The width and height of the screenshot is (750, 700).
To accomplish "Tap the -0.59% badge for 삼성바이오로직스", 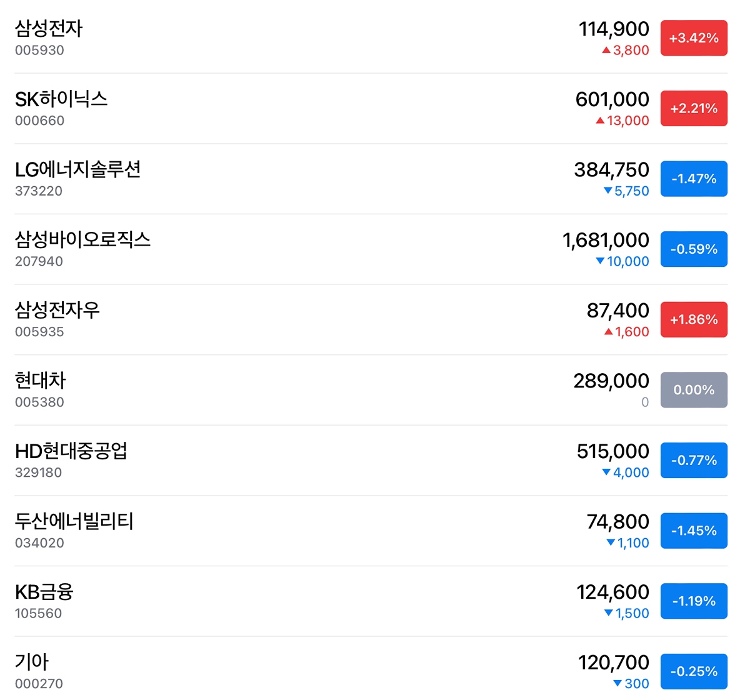I will 694,249.
